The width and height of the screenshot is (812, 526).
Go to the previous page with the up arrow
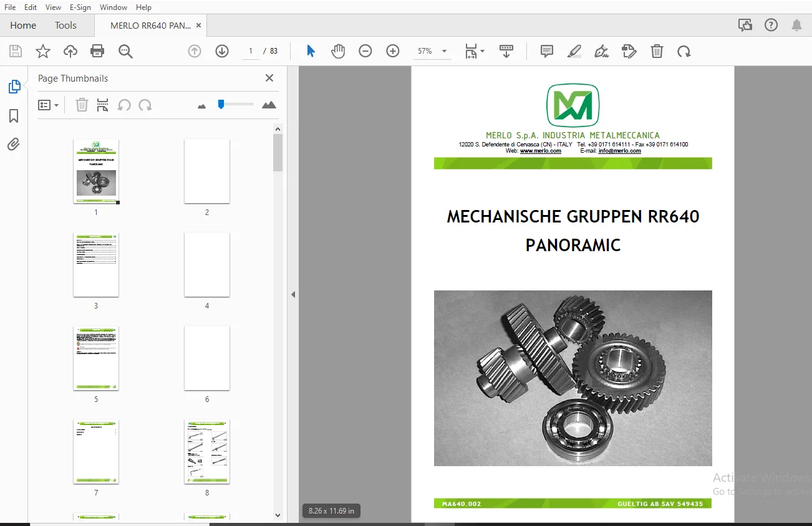(195, 51)
